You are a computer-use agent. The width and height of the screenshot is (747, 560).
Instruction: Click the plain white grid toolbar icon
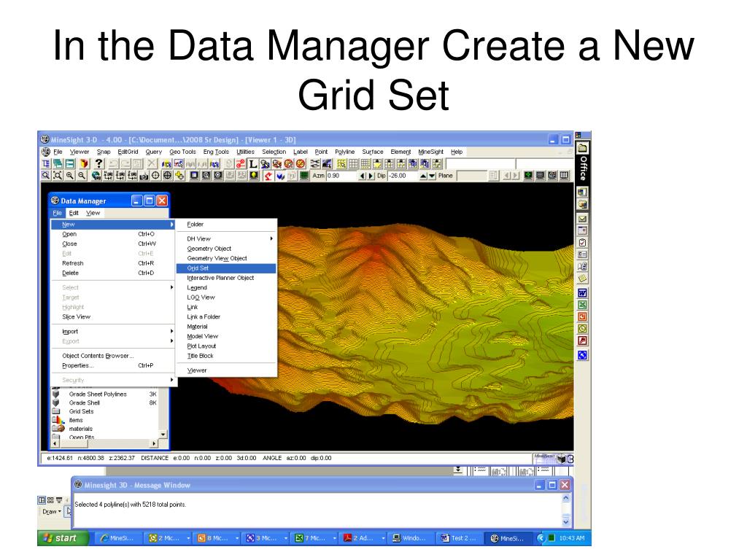[x=354, y=164]
